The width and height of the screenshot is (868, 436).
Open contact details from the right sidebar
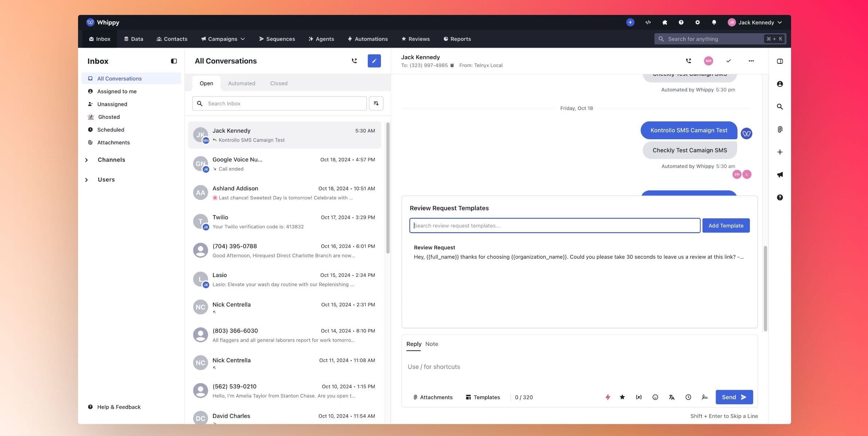780,83
